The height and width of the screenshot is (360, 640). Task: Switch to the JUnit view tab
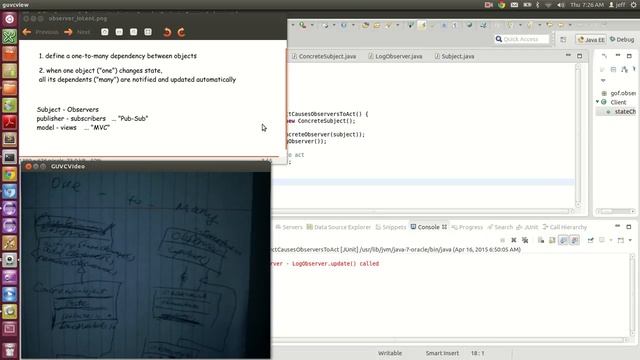point(527,227)
